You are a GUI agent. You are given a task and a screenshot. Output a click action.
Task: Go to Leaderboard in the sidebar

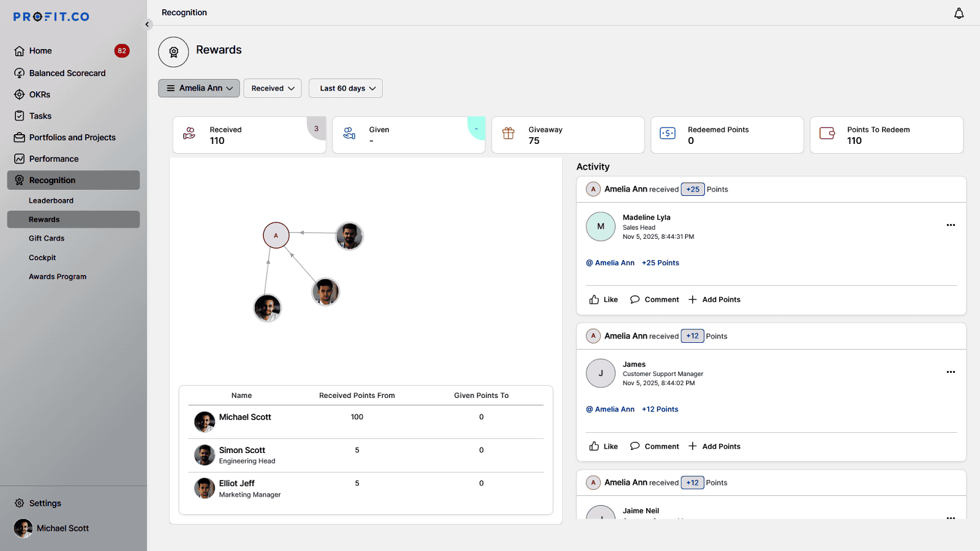point(51,201)
